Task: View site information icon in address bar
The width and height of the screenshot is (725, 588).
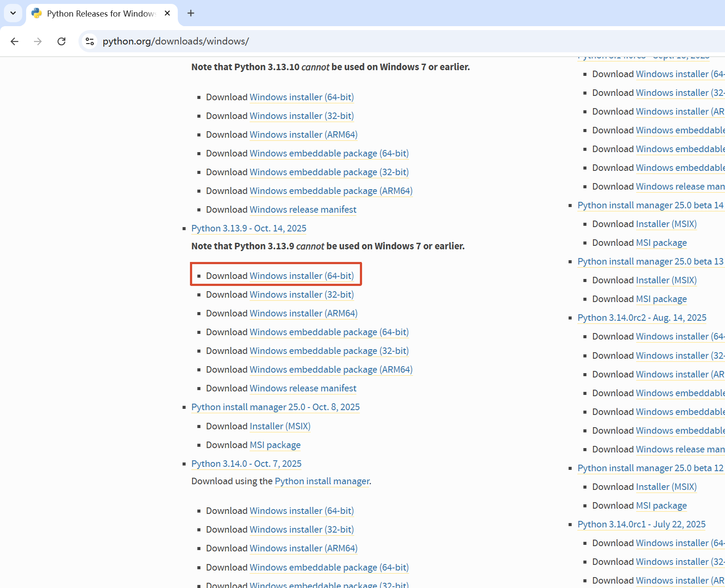Action: 90,41
